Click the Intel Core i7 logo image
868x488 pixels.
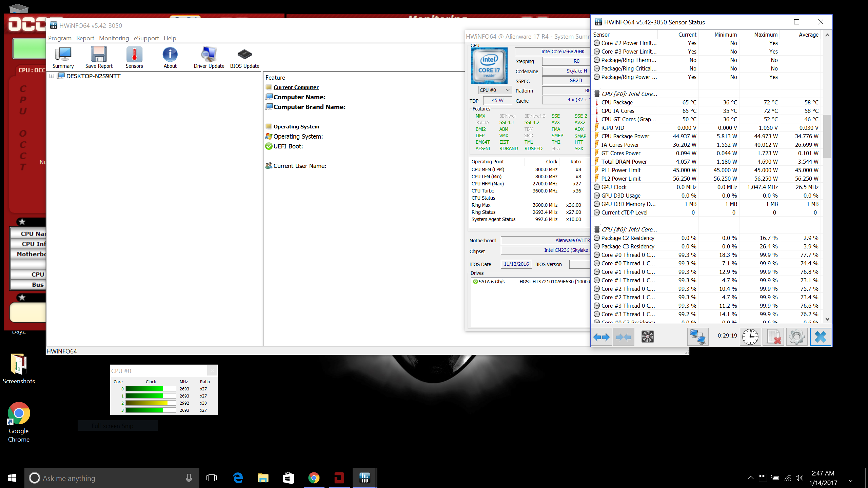click(x=489, y=66)
